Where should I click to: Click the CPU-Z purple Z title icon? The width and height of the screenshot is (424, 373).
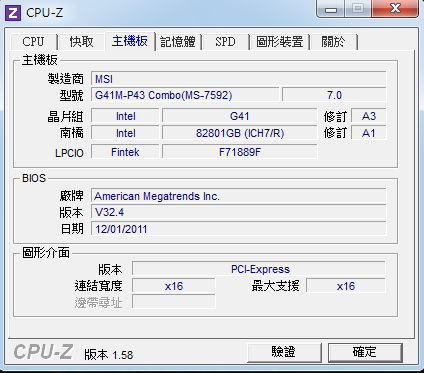click(13, 13)
